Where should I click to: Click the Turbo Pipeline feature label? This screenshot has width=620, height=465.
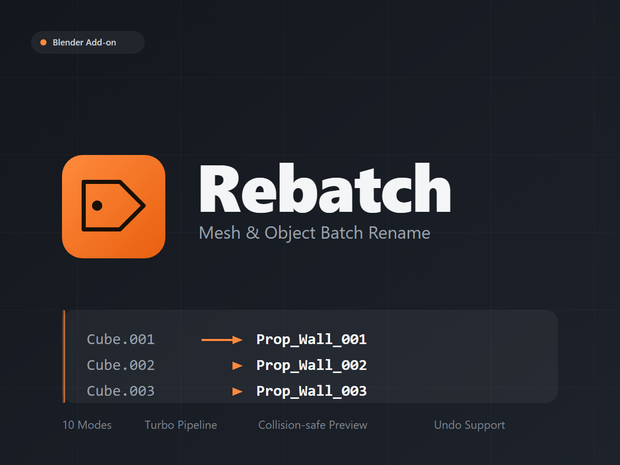point(181,425)
